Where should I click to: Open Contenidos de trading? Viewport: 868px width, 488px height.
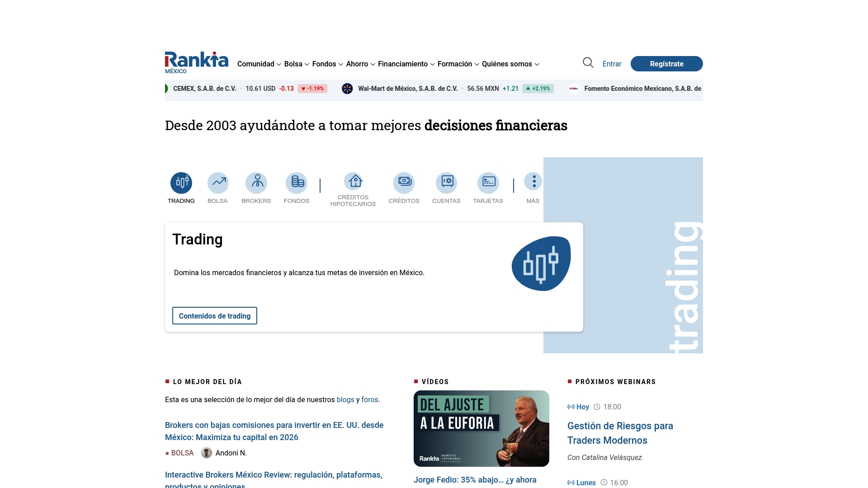214,315
